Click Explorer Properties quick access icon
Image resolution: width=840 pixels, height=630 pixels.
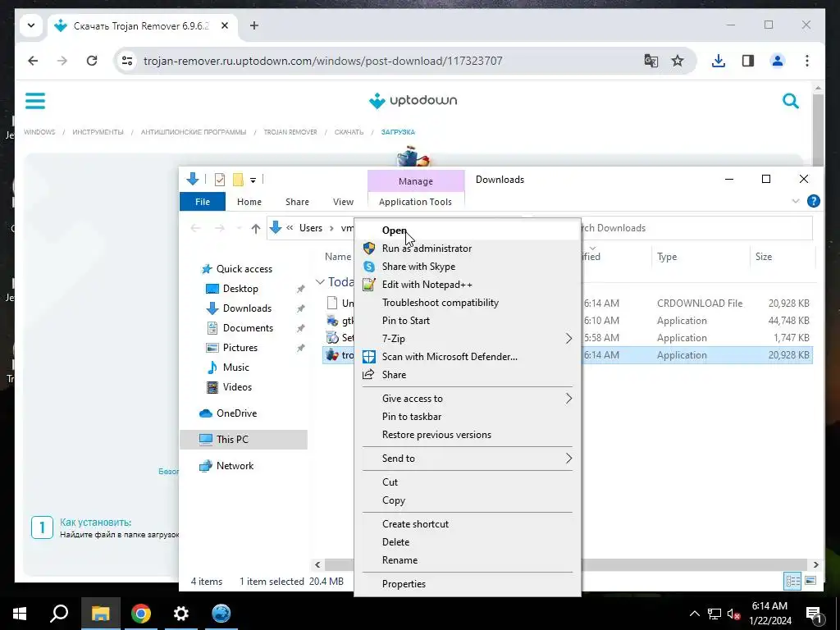point(220,180)
